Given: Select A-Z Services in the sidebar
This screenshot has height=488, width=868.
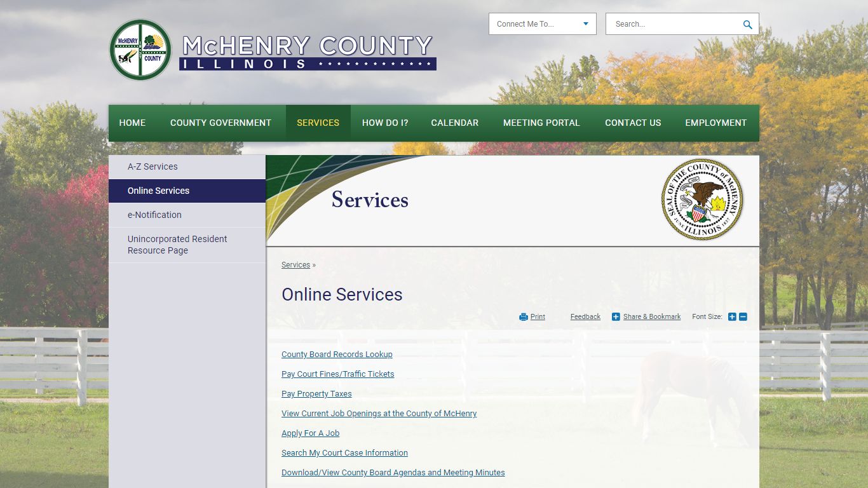Looking at the screenshot, I should click(x=187, y=166).
